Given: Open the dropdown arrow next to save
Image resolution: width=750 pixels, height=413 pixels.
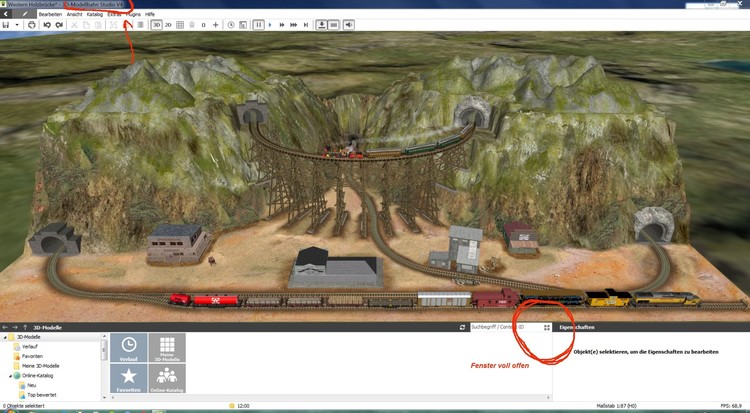Looking at the screenshot, I should pos(18,24).
